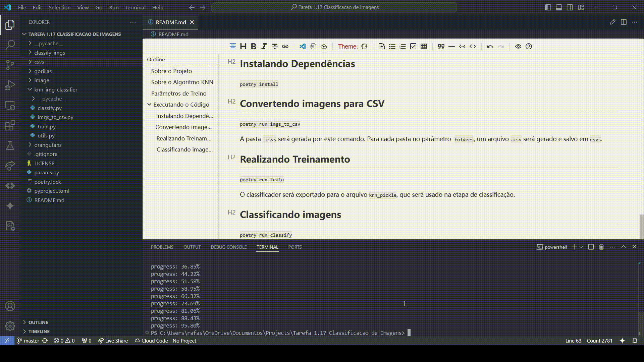The width and height of the screenshot is (644, 362).
Task: Insert a task list checkbox
Action: coord(413,47)
